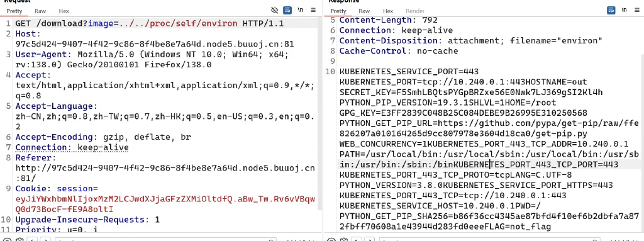Switch Response view to Hex tab
Screen dimensions: 644x241
pyautogui.click(x=388, y=11)
